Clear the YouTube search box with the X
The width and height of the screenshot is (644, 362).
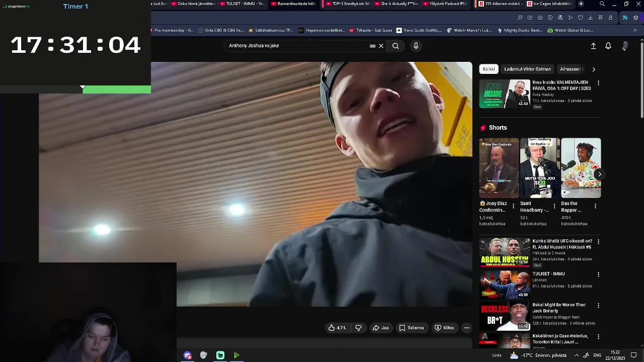point(381,46)
